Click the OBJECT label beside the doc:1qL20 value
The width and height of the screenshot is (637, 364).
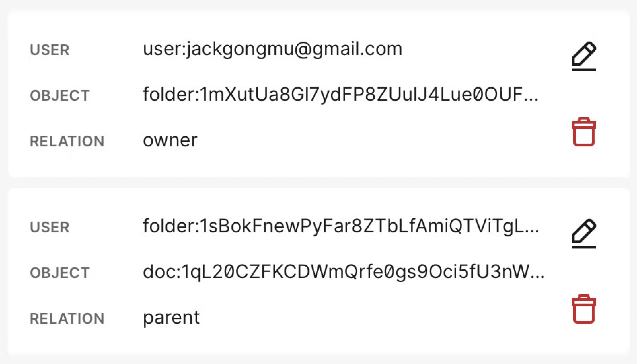point(60,273)
